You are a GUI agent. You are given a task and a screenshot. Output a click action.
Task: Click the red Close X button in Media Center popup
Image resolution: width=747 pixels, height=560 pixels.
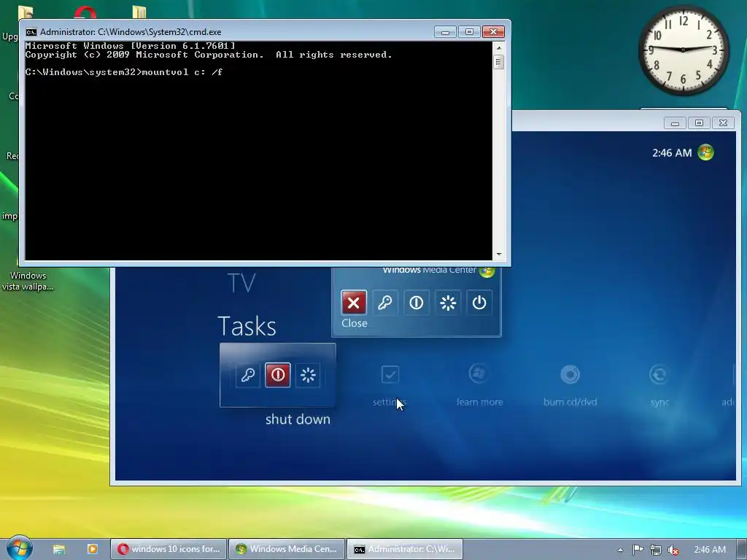pyautogui.click(x=354, y=303)
